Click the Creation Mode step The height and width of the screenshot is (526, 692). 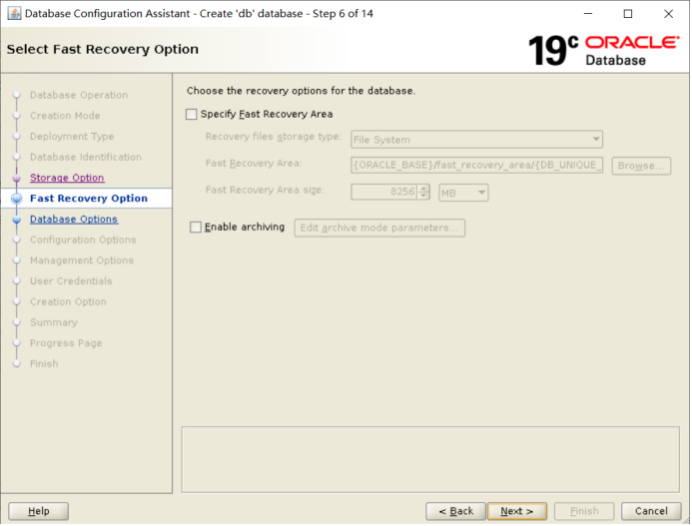pos(65,116)
